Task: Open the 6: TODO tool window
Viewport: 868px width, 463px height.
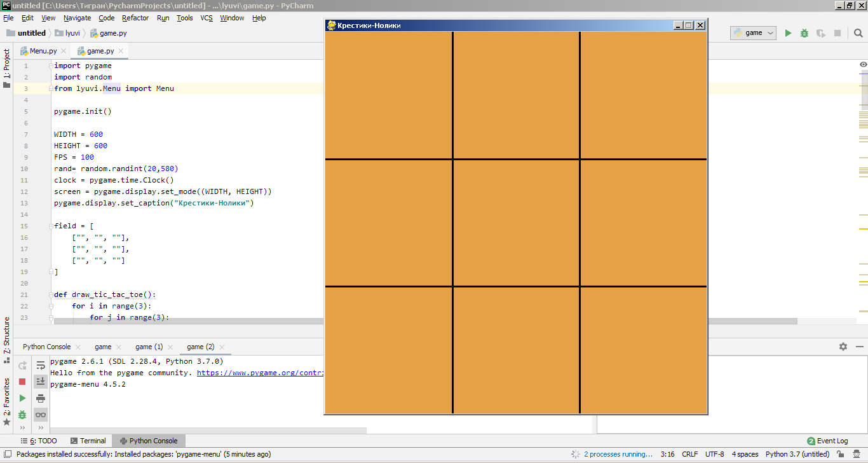Action: pyautogui.click(x=37, y=441)
